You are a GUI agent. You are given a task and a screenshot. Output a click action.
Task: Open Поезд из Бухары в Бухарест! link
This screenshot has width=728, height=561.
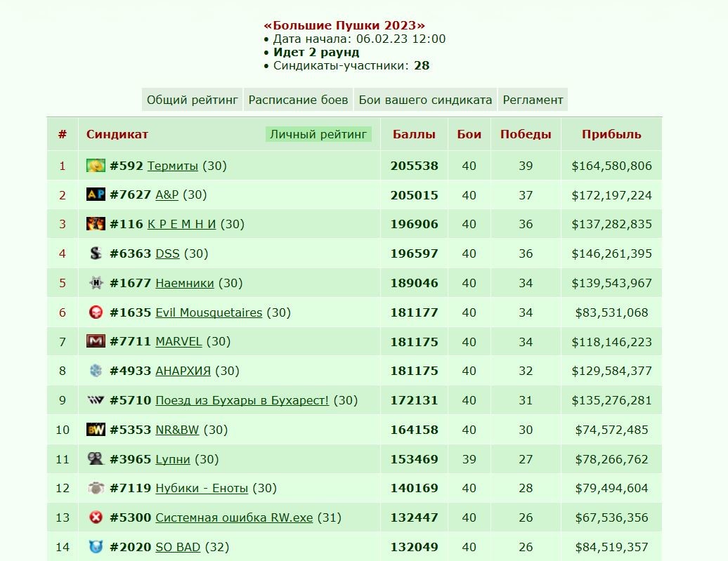pos(242,400)
